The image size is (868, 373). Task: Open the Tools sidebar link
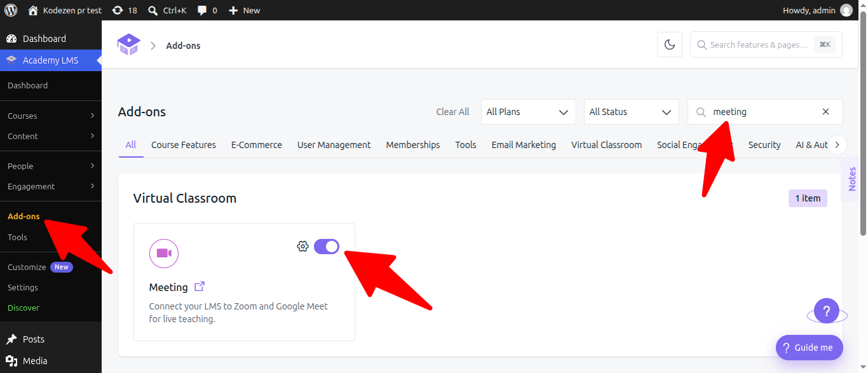[x=17, y=237]
